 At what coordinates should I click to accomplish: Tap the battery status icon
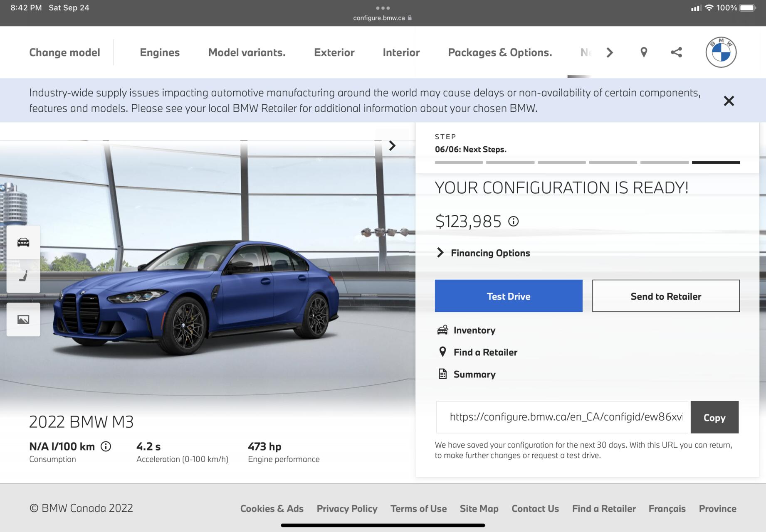tap(748, 7)
